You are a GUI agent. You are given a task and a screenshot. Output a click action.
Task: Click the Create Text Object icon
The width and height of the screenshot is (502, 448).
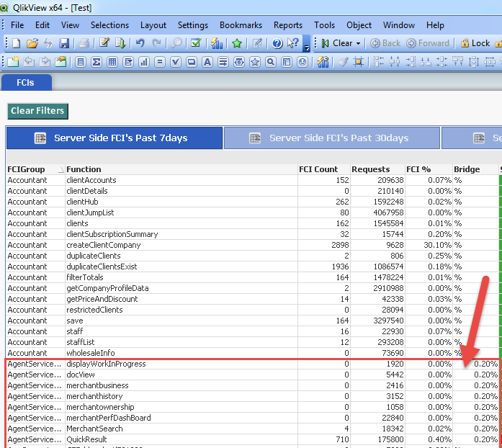[x=207, y=62]
